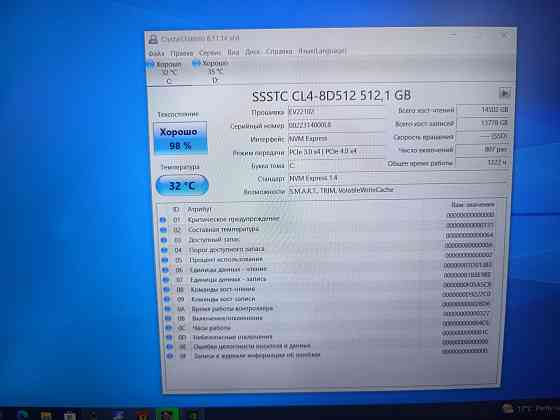Screen dimensions: 560x420
Task: Open the Сервис menu
Action: pyautogui.click(x=210, y=53)
